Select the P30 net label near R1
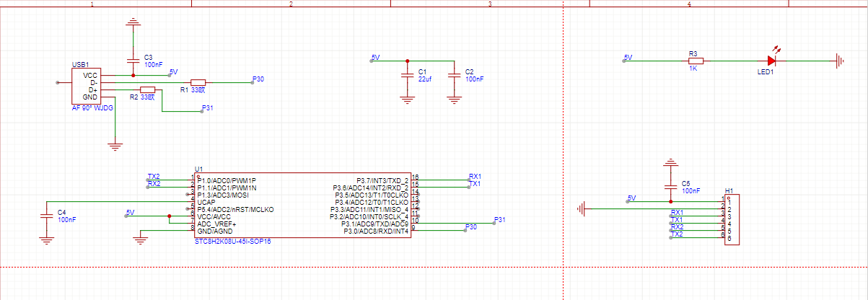Screen dimensions: 868x300 click(x=258, y=79)
